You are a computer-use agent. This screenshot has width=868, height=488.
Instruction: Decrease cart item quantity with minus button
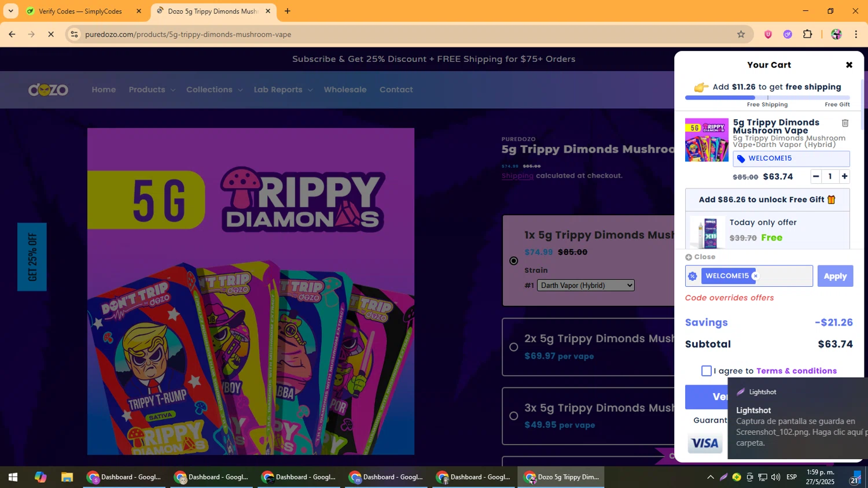point(816,176)
